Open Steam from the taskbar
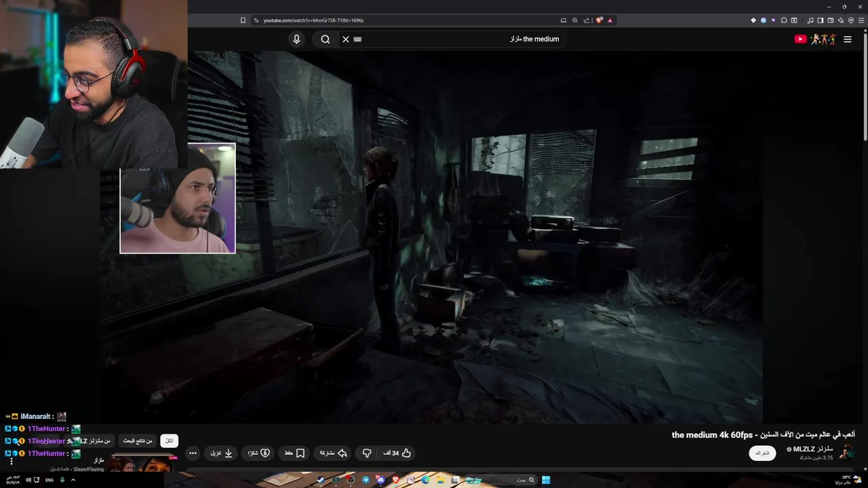 [x=321, y=480]
